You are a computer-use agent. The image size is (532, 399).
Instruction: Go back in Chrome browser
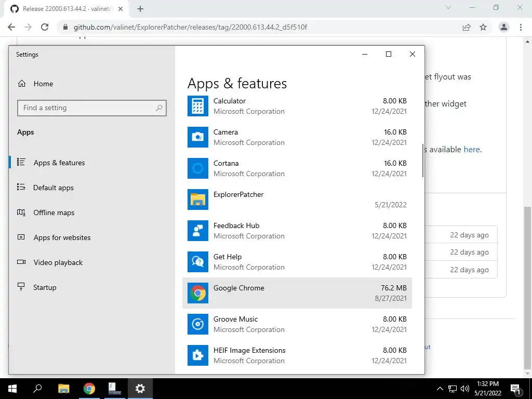point(11,27)
